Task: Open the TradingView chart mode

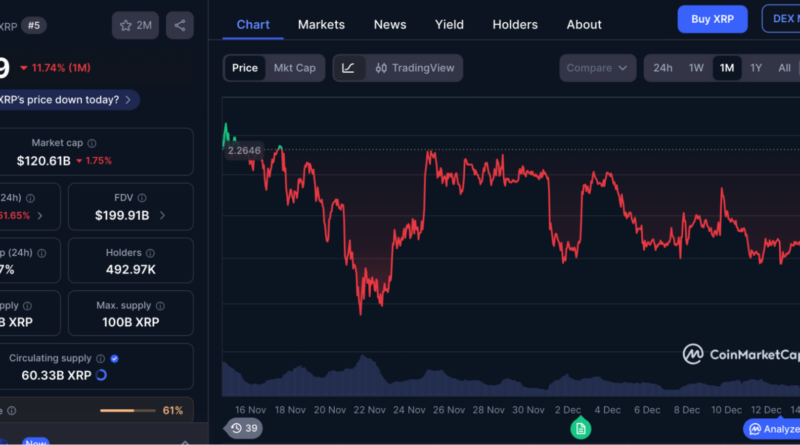Action: [x=415, y=68]
